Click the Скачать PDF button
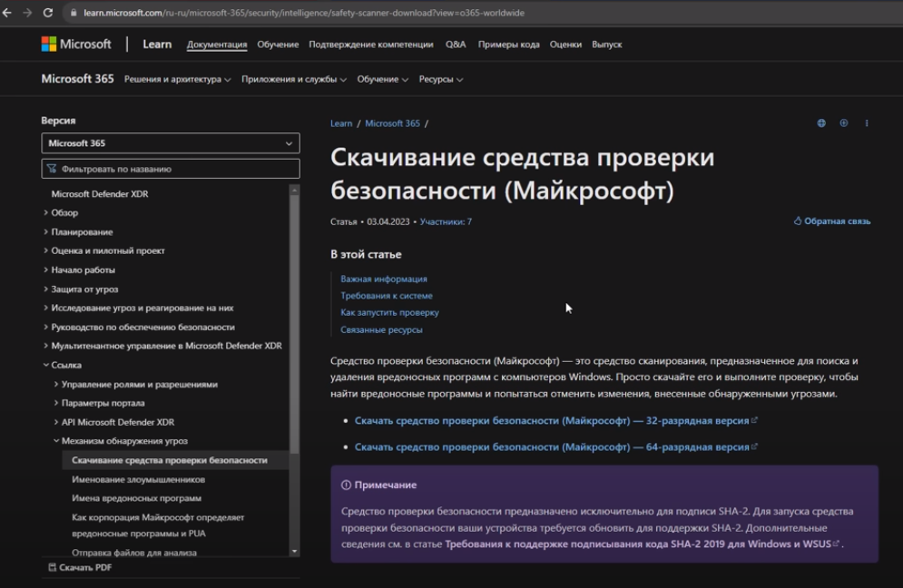This screenshot has height=588, width=903. (x=80, y=567)
